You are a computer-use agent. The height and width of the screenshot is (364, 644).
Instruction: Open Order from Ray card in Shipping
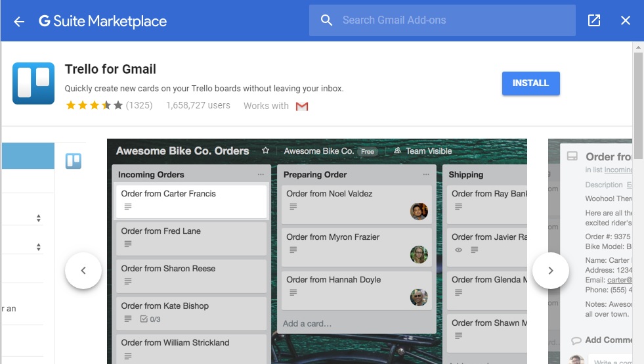pos(487,204)
